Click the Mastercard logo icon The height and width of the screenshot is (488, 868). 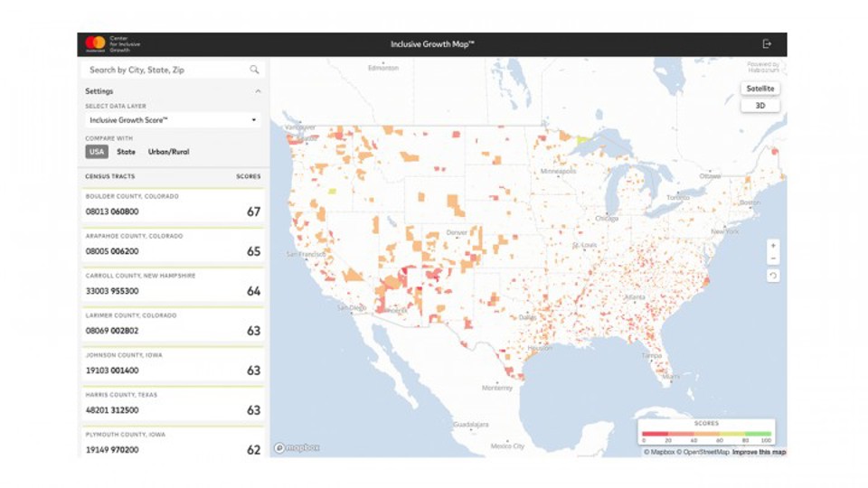point(95,43)
